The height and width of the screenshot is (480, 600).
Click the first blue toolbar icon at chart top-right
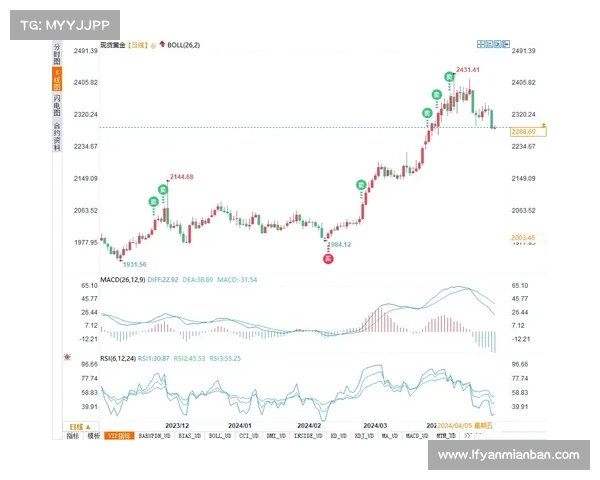click(480, 44)
